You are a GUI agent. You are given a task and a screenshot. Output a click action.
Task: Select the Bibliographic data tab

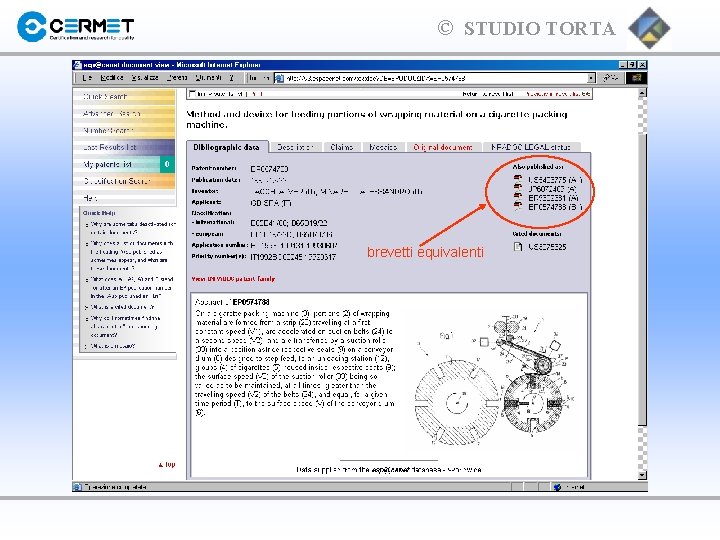pyautogui.click(x=226, y=147)
